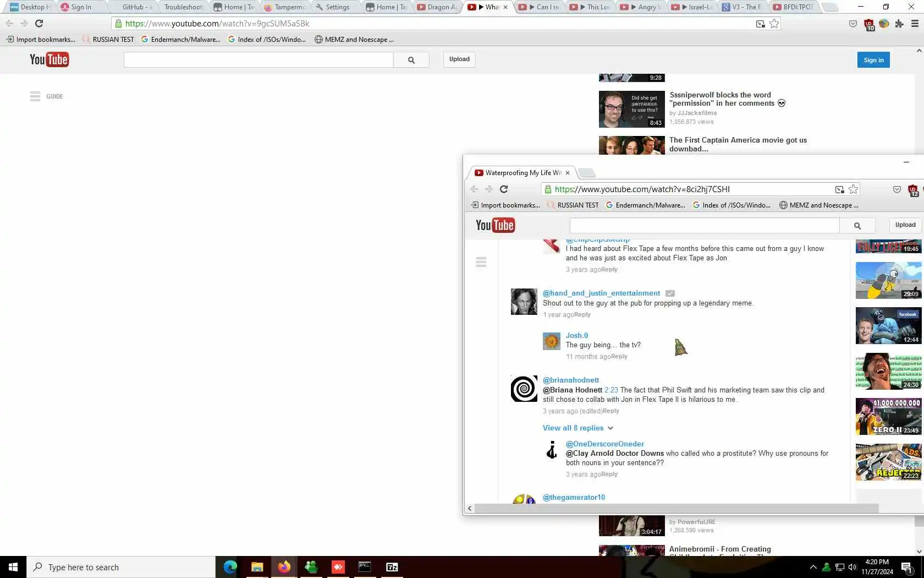Open the 7-Zip app from the taskbar

pos(392,567)
